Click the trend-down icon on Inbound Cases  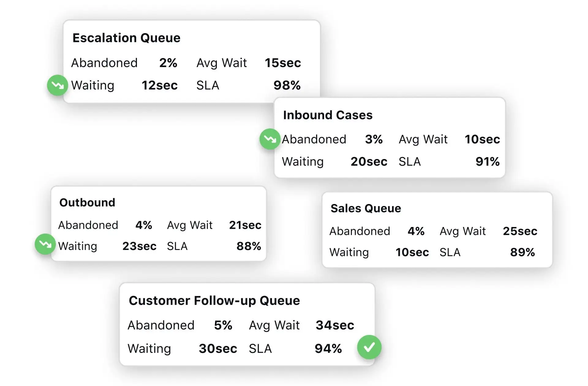[x=270, y=139]
